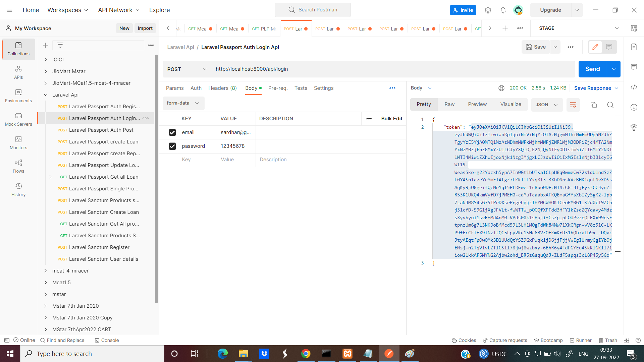This screenshot has width=644, height=362.
Task: Uncheck the password form-data row
Action: [x=172, y=146]
